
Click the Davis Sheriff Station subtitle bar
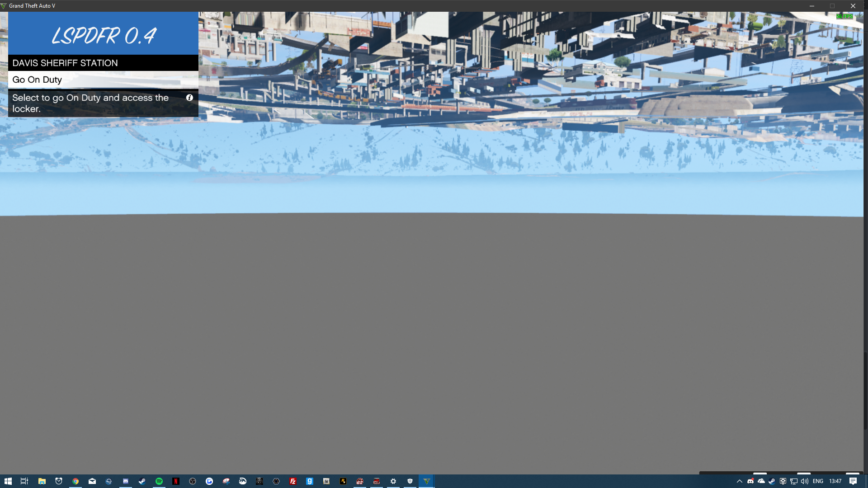103,63
